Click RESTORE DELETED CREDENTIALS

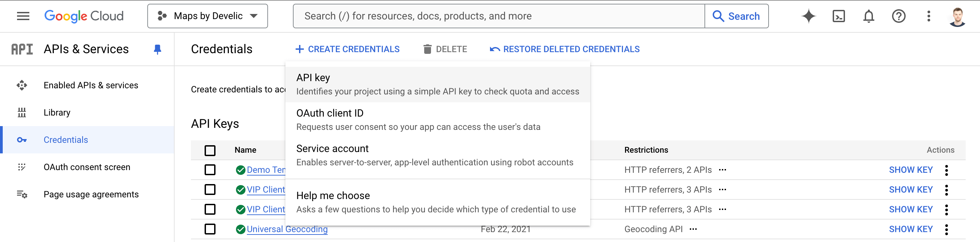tap(565, 49)
